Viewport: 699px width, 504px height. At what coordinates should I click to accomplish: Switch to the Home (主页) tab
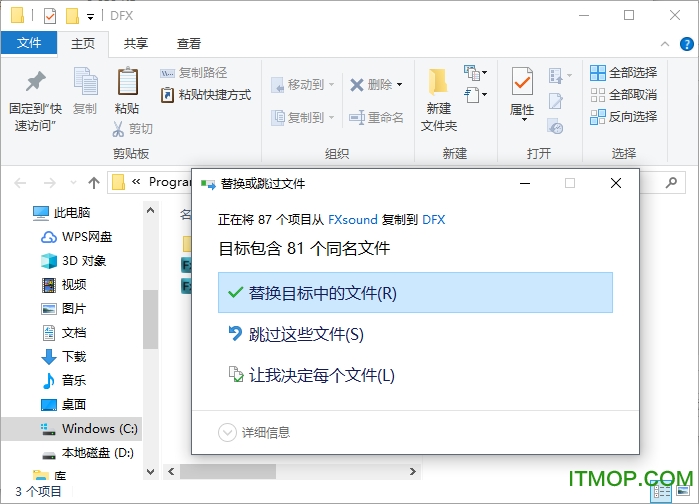(x=83, y=43)
